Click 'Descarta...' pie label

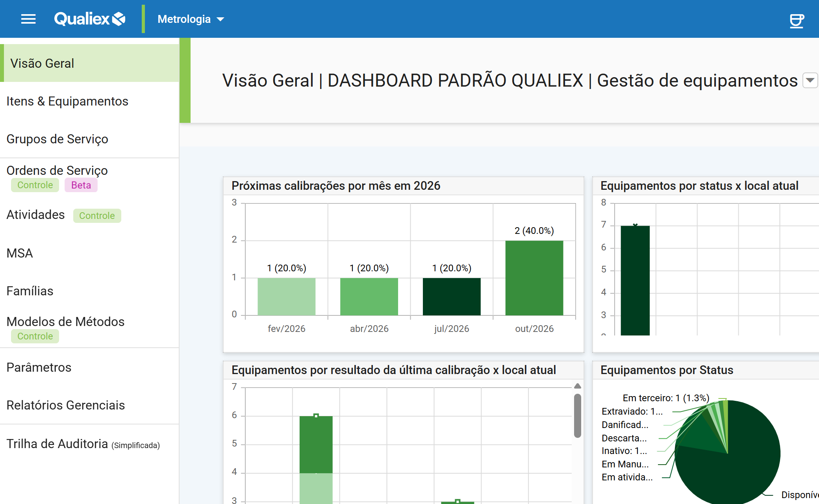coord(624,438)
